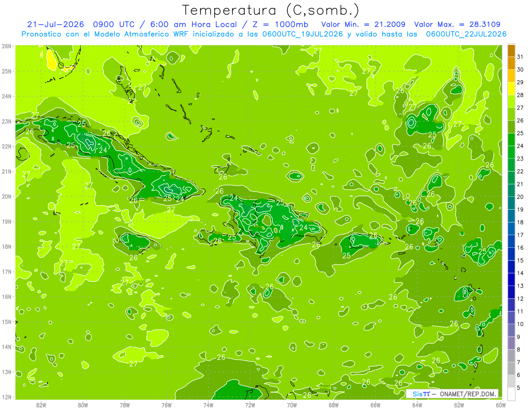532x411 pixels.
Task: Click the 'ONAMET/REP.DOM.' credit label
Action: tap(468, 394)
